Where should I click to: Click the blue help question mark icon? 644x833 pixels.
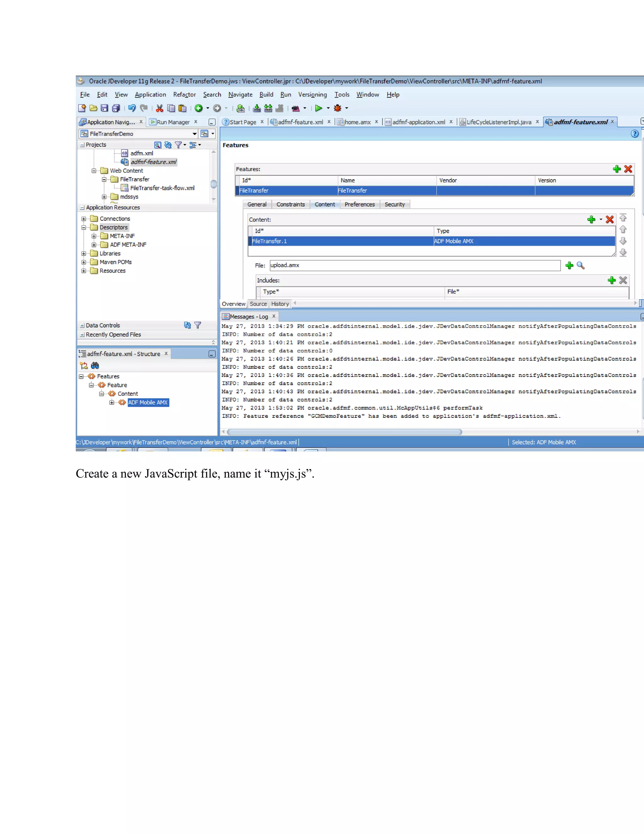(x=635, y=134)
